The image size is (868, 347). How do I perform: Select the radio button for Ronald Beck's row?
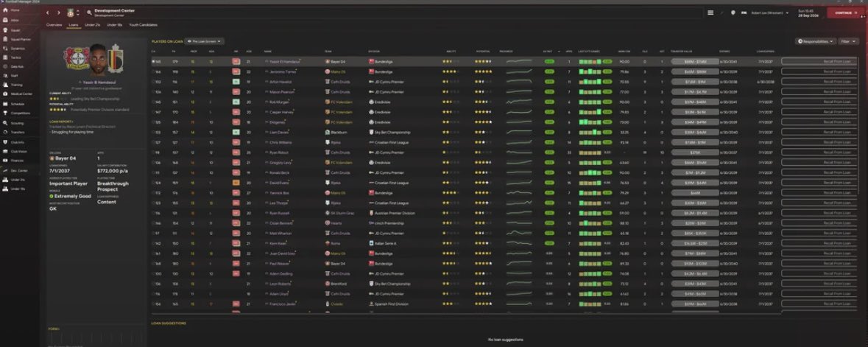click(153, 173)
